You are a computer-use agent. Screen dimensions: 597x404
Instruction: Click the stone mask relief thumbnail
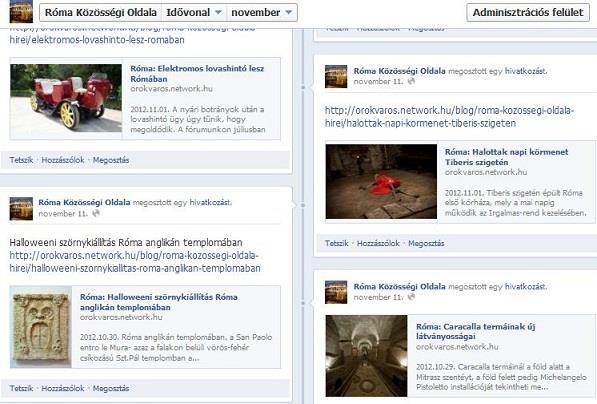[41, 327]
